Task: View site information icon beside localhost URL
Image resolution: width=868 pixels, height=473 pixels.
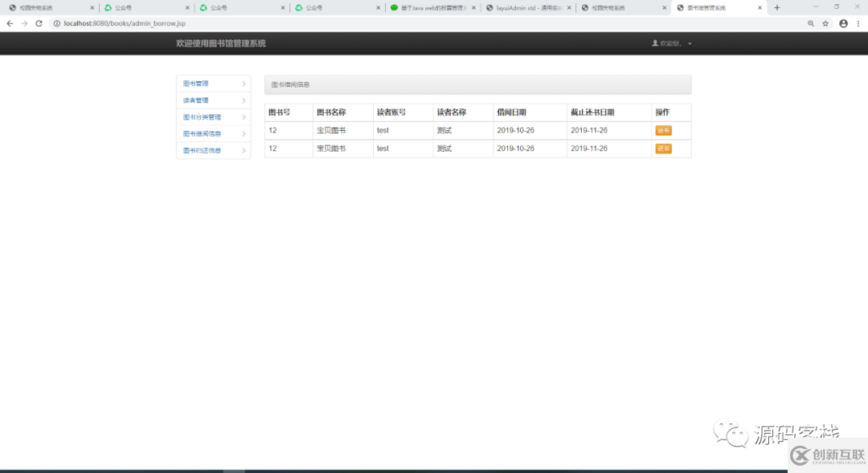Action: click(56, 23)
